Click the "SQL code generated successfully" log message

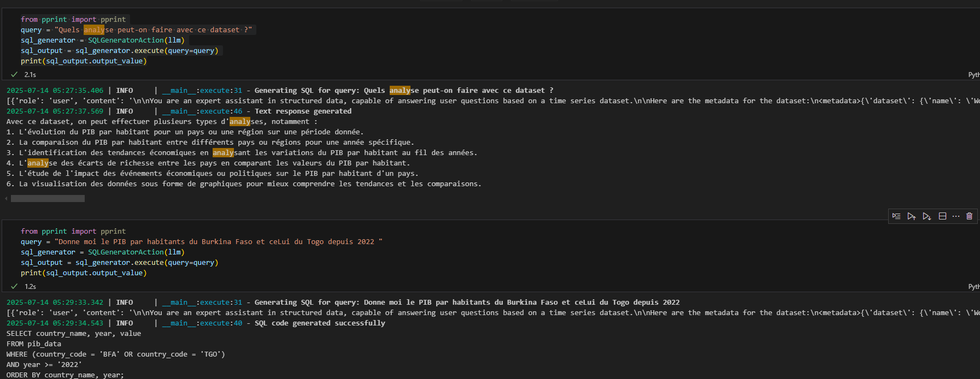click(320, 323)
